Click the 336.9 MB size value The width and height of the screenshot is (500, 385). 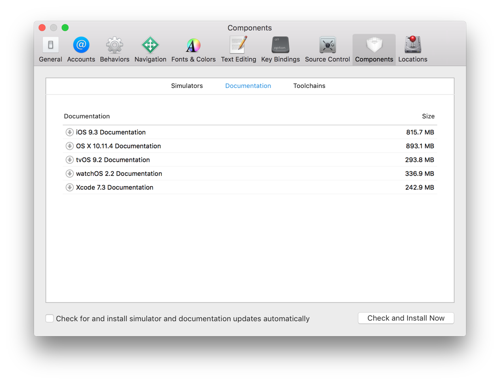(420, 173)
